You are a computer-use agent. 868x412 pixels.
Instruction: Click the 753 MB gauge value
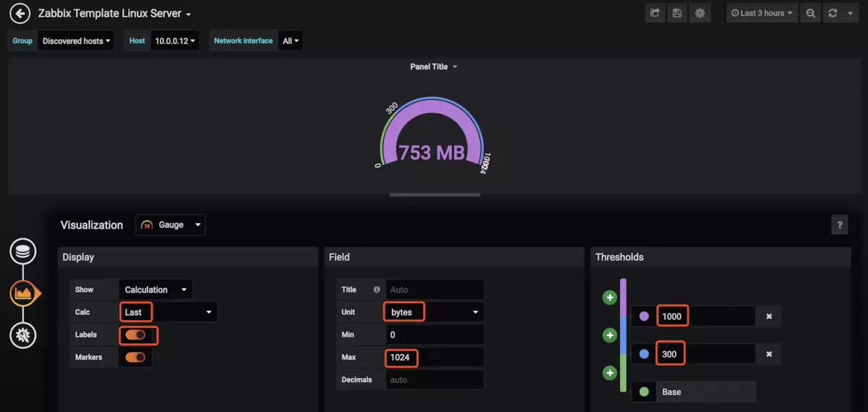pos(432,153)
